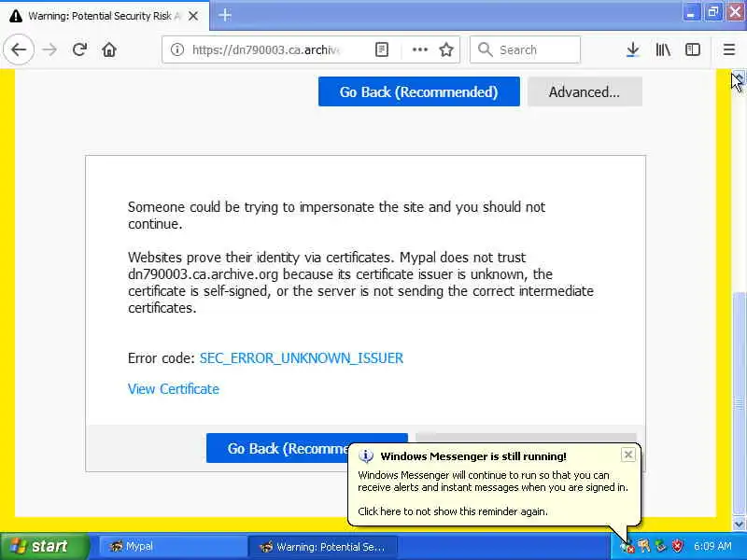Bookmark this page with the star
Image resolution: width=747 pixels, height=560 pixels.
446,49
